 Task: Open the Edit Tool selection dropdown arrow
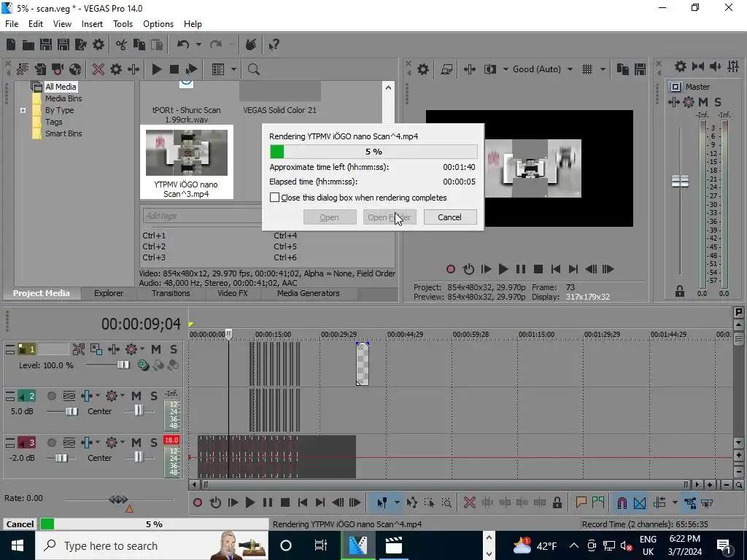pos(397,502)
